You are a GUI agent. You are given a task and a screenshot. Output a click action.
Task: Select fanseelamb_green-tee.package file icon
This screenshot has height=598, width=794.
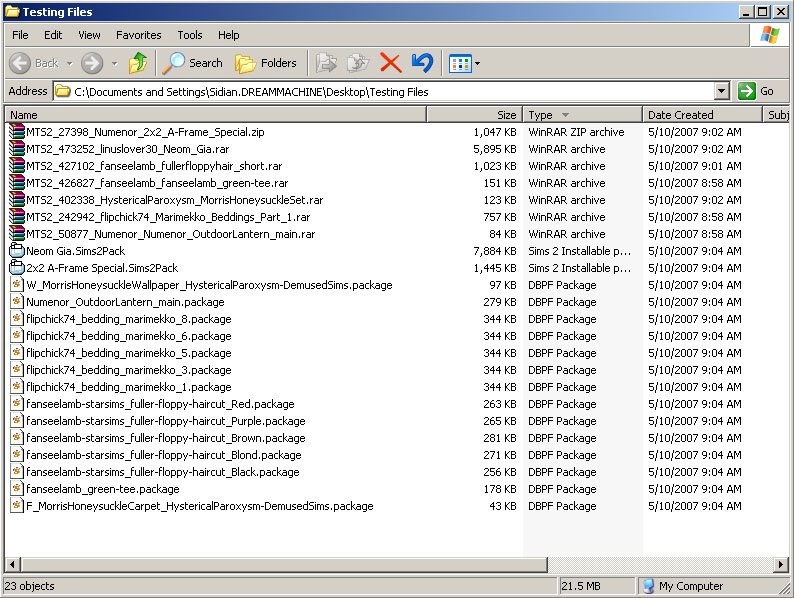16,489
